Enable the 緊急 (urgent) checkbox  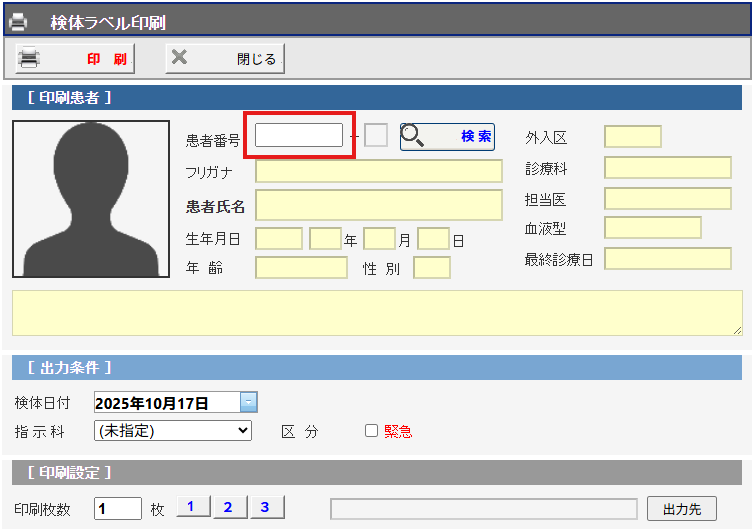371,431
